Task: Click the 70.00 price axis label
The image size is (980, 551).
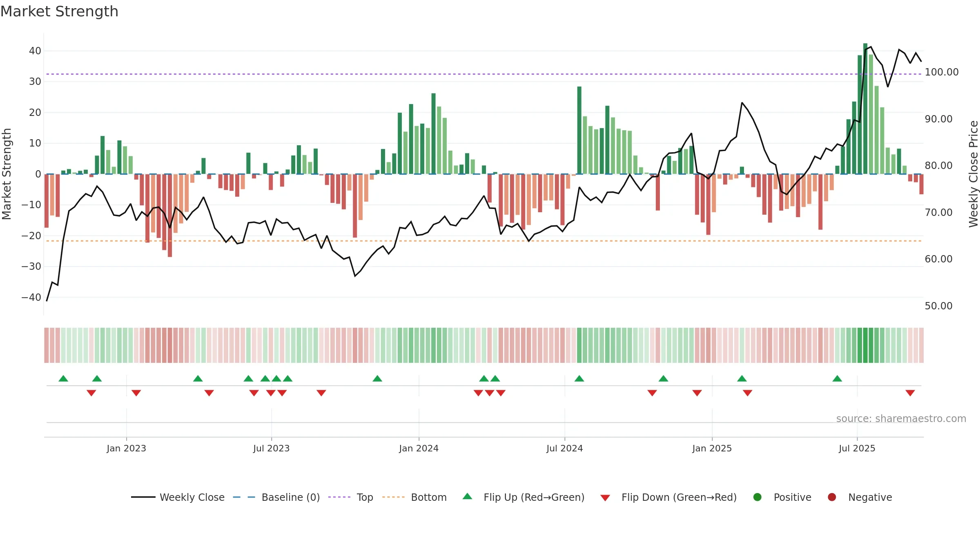Action: point(938,212)
